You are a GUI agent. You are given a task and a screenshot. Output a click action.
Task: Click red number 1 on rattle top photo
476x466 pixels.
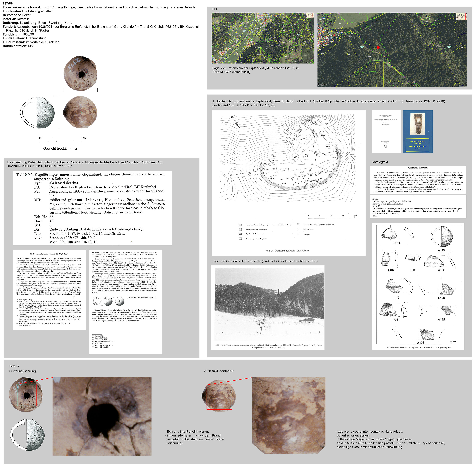pyautogui.click(x=87, y=73)
